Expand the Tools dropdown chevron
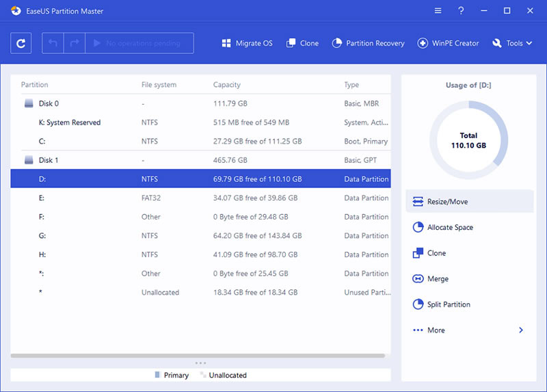 coord(529,43)
